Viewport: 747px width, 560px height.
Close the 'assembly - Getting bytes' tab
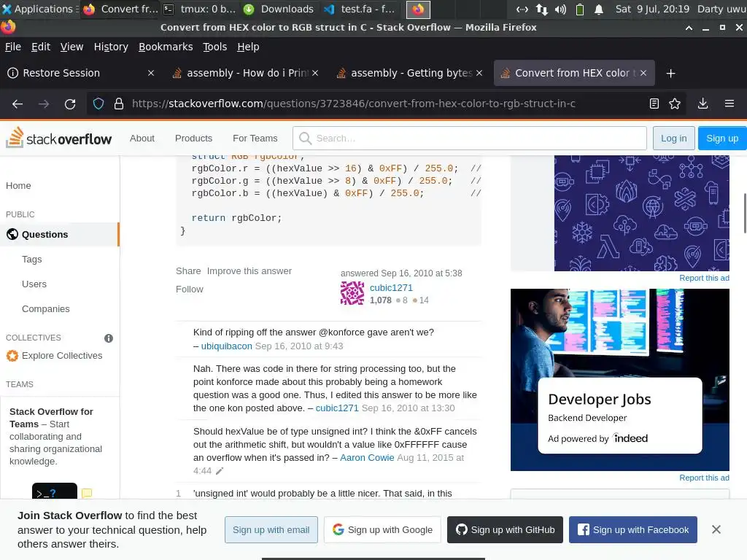point(479,73)
